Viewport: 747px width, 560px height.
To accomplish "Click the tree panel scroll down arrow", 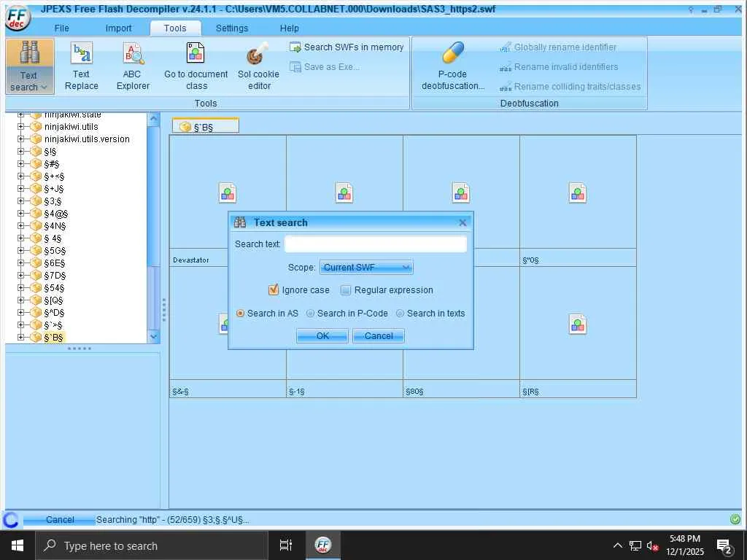I will click(153, 336).
